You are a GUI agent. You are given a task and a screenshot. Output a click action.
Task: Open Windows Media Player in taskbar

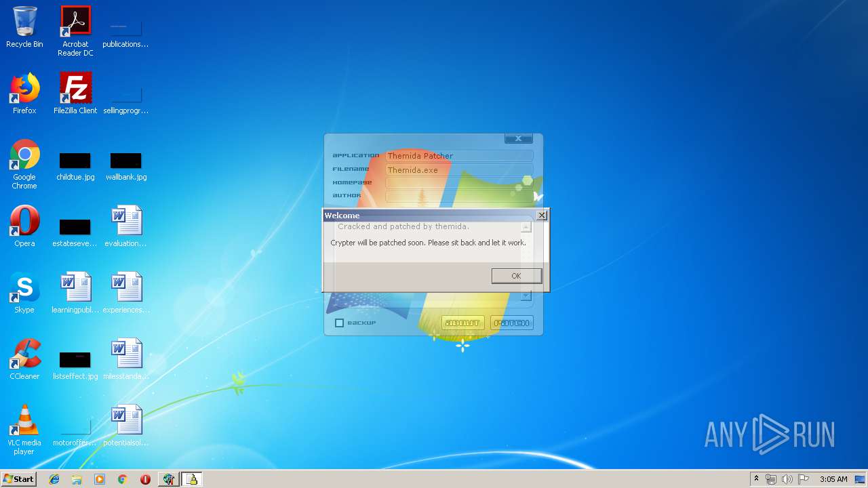point(100,479)
